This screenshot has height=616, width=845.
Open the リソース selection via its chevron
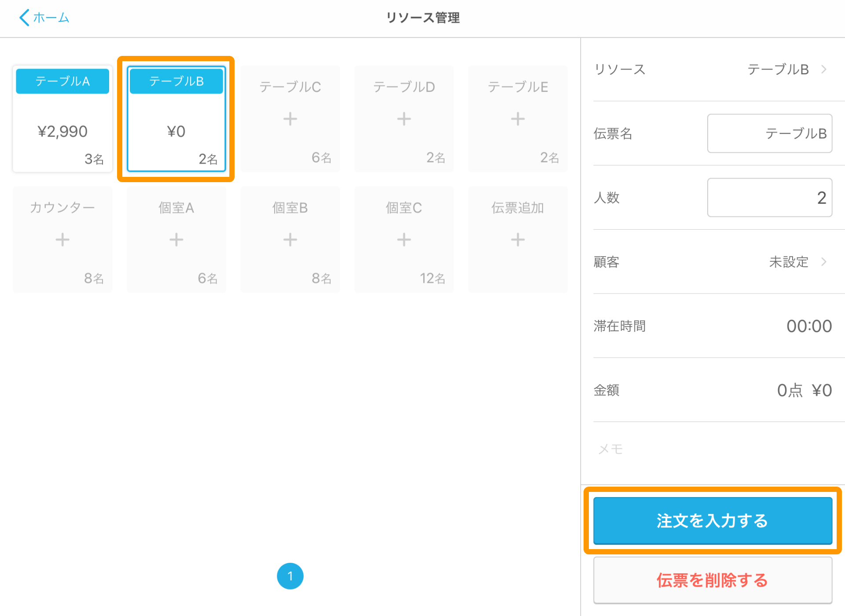point(824,69)
